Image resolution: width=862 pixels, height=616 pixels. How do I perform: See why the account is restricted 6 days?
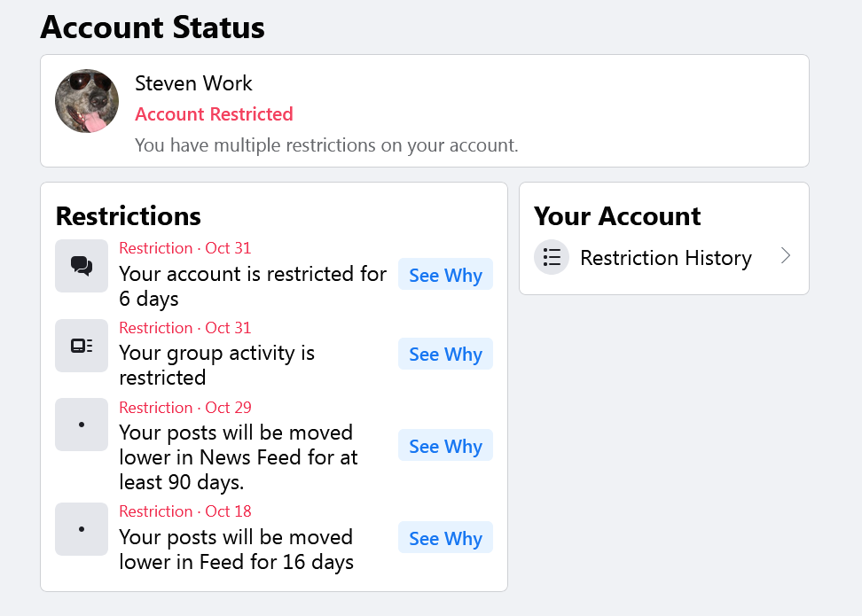pyautogui.click(x=445, y=275)
